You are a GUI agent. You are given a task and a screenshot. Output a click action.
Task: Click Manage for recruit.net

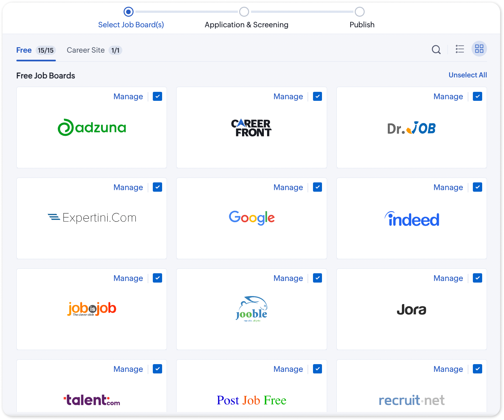[448, 369]
